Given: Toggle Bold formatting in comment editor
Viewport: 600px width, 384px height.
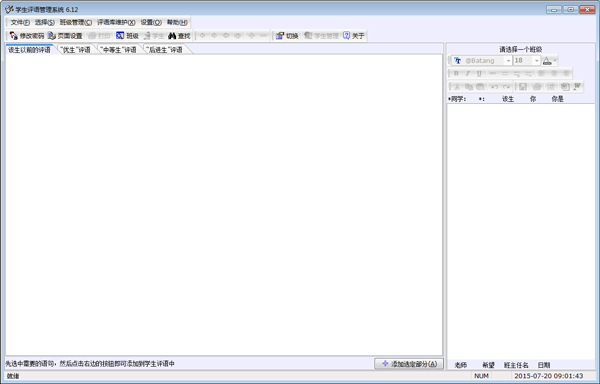Looking at the screenshot, I should tap(456, 73).
